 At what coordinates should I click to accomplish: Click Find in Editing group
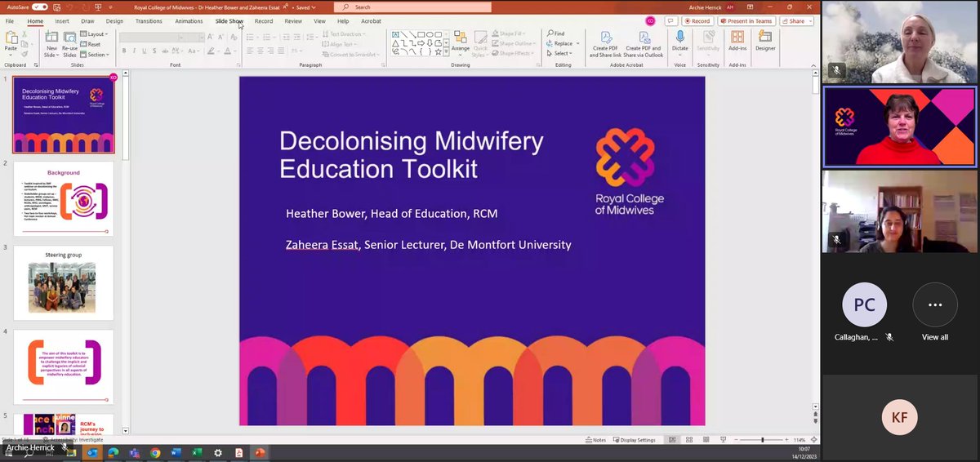(x=555, y=33)
